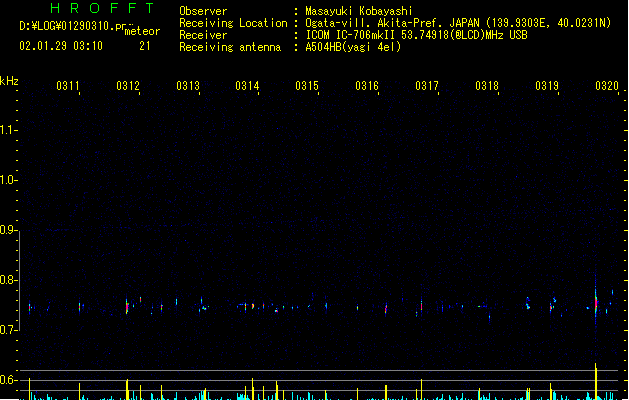Click the tallest yellow intensity spike near 0320
Viewport: 629px width, 400px height.
(596, 381)
